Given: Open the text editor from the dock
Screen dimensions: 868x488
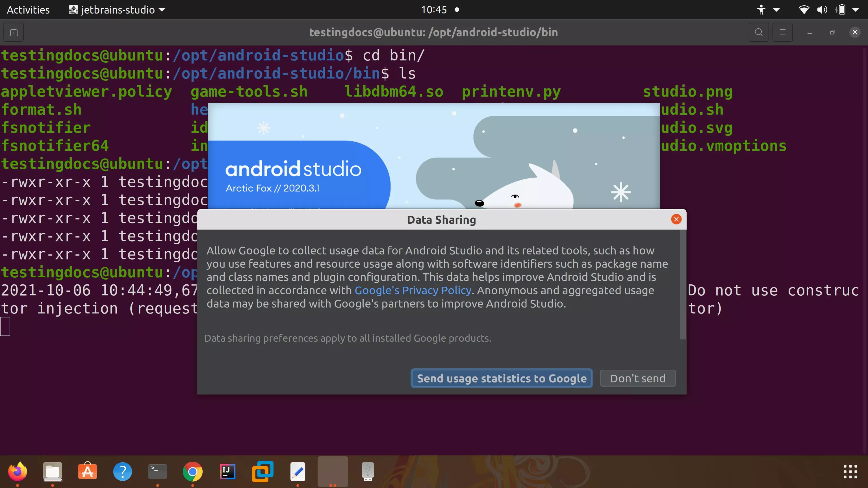Looking at the screenshot, I should click(x=298, y=472).
